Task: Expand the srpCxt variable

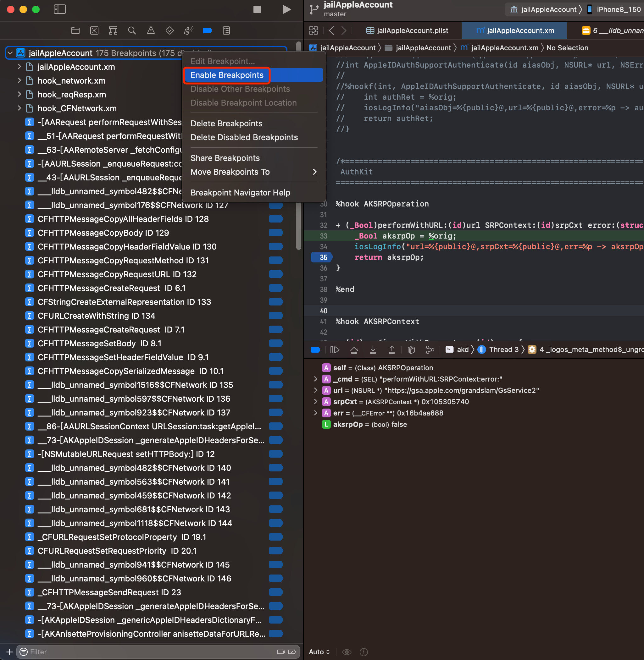Action: point(315,402)
